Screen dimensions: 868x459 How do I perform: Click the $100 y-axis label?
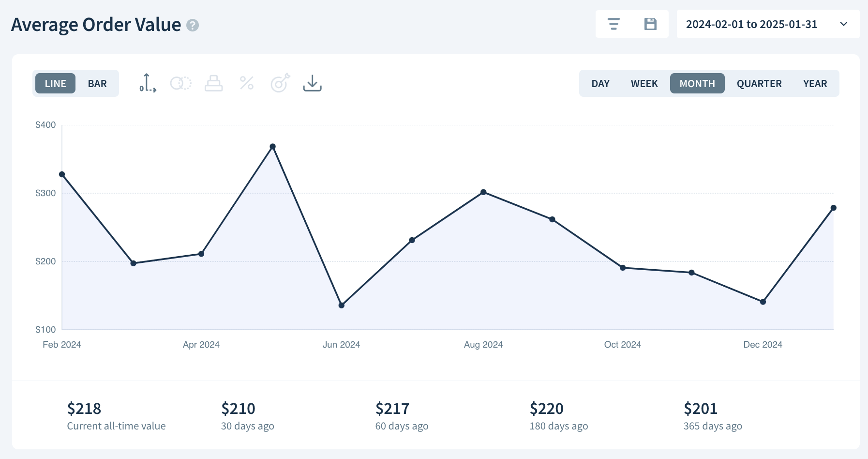click(x=45, y=330)
